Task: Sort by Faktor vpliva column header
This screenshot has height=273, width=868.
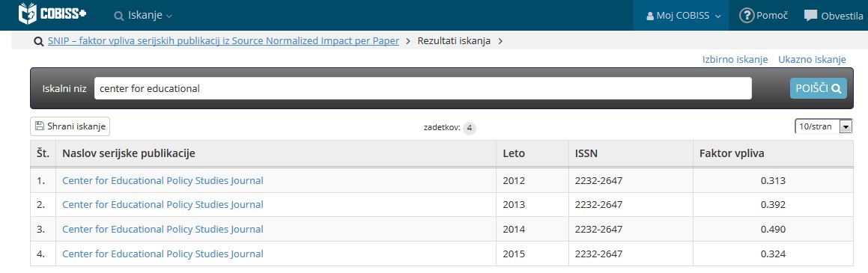Action: tap(732, 153)
